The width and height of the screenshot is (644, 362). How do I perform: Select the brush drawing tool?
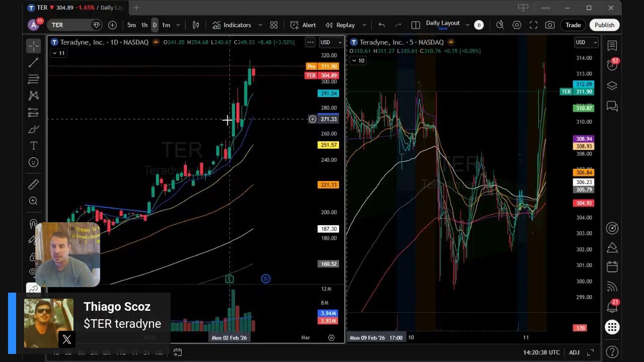[x=34, y=129]
